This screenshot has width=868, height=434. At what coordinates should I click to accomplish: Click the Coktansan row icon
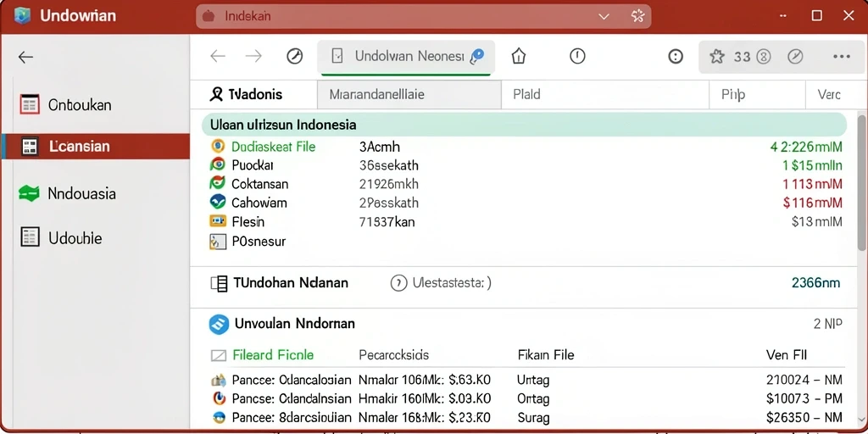(x=218, y=183)
